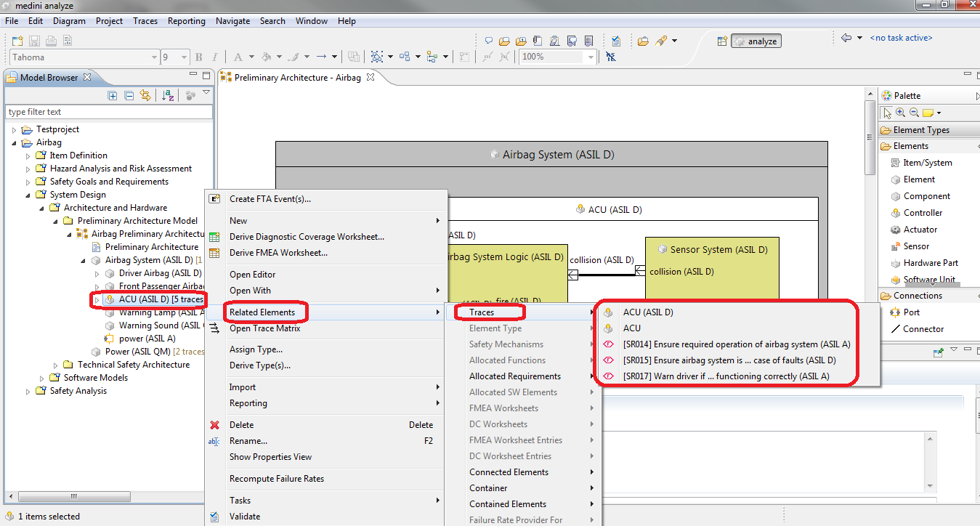980x526 pixels.
Task: Toggle alphabetical sort in Model Browser
Action: pos(168,95)
